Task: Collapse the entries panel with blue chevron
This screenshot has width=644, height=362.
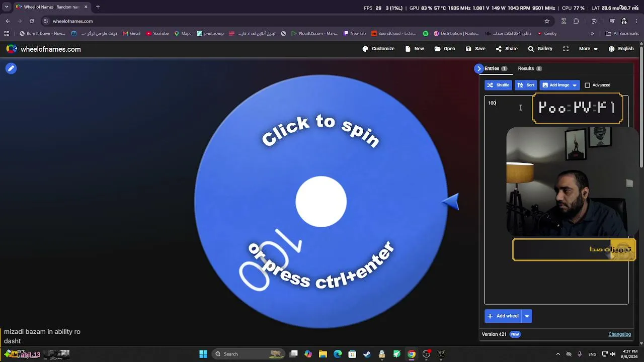Action: tap(479, 68)
